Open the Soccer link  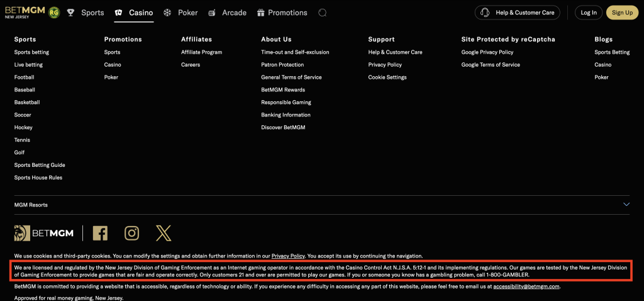click(23, 115)
